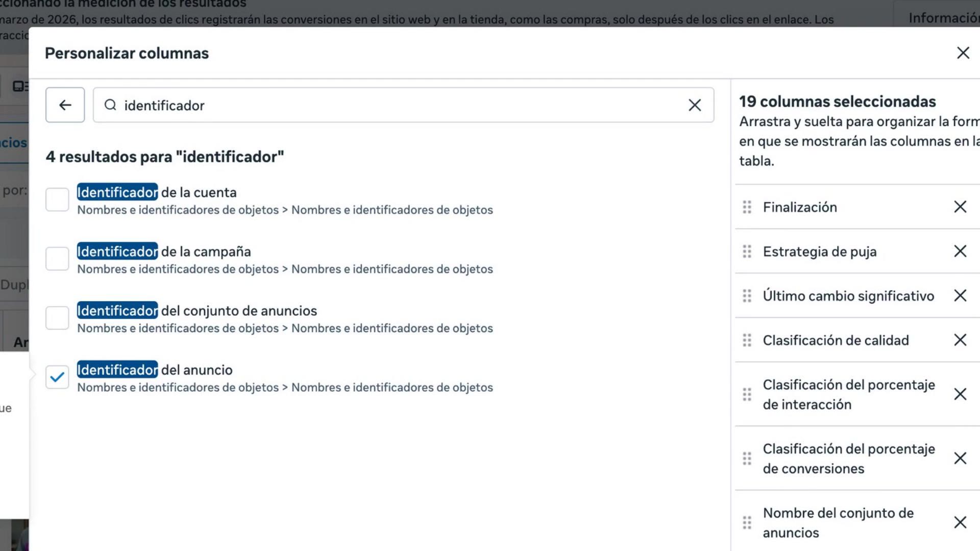This screenshot has height=551, width=980.
Task: Select the 'Identificador de la cuenta' label
Action: [x=157, y=192]
